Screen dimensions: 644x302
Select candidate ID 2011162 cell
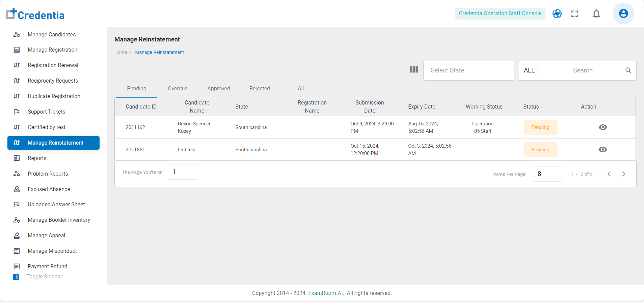[135, 127]
